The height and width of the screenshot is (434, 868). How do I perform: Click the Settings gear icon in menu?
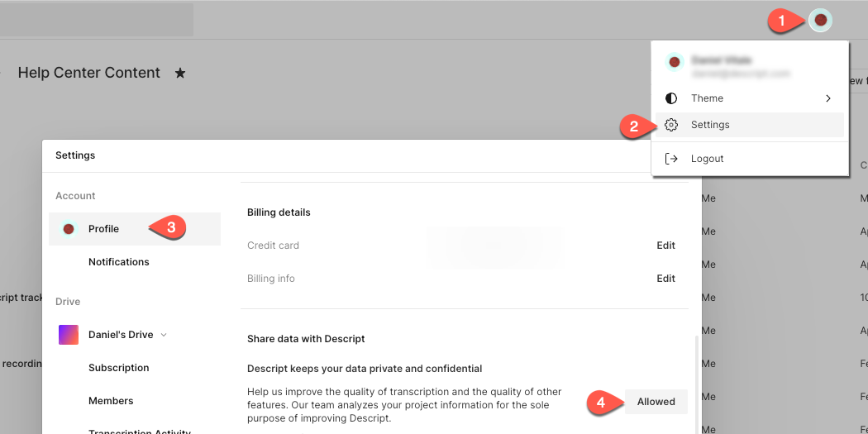671,125
